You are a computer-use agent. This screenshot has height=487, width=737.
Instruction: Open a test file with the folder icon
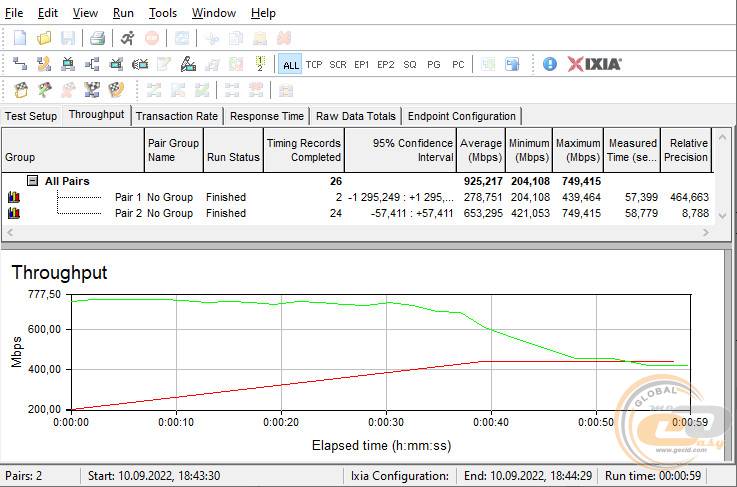tap(44, 38)
